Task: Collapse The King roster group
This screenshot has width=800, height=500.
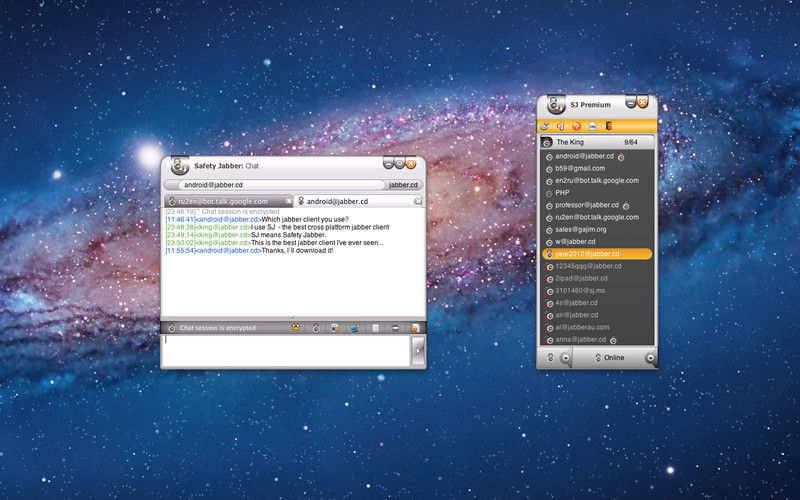Action: (597, 142)
